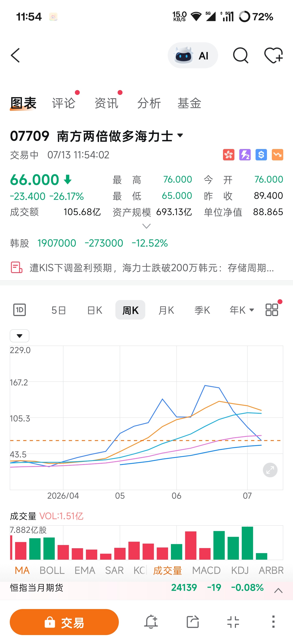This screenshot has height=644, width=293.
Task: Tap the Hong Kong market badge
Action: click(x=229, y=155)
